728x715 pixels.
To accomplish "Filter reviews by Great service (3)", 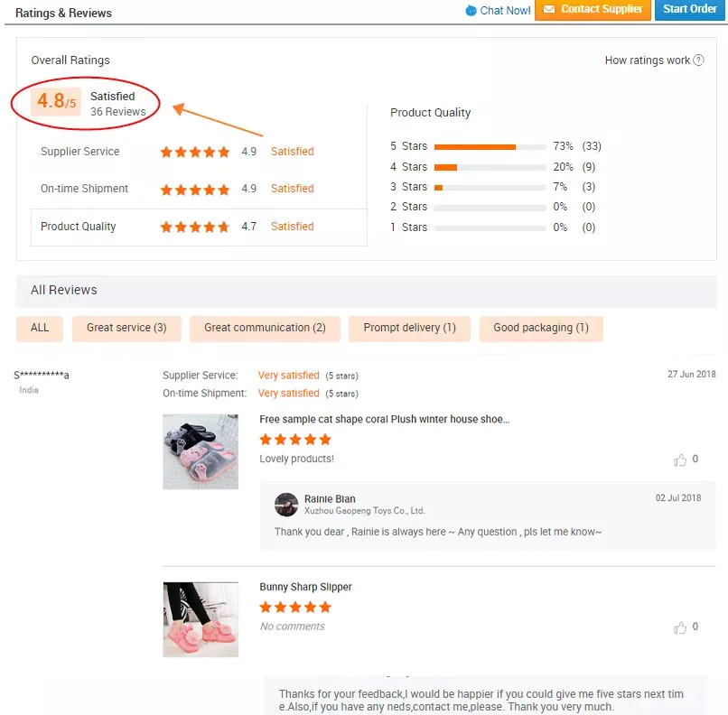I will [x=126, y=329].
